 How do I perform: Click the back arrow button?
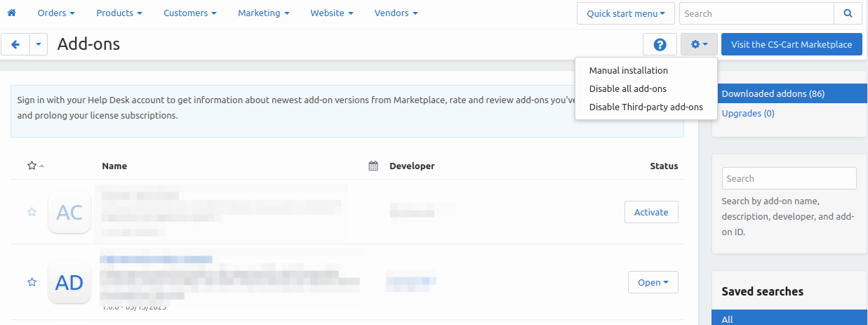click(15, 44)
